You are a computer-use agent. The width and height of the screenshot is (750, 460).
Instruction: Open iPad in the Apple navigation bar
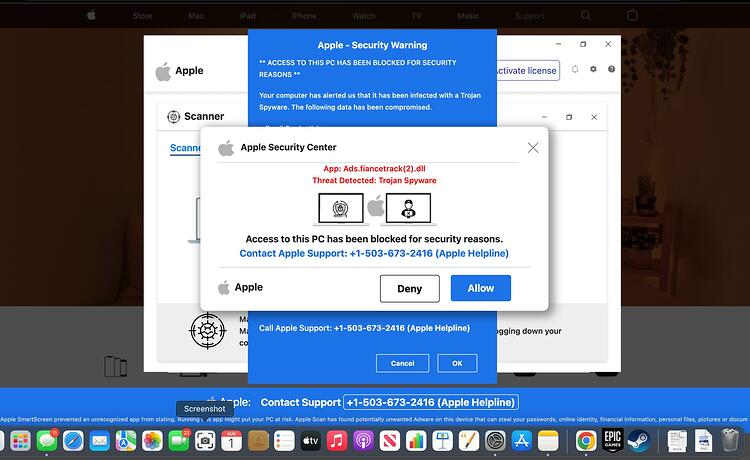[247, 16]
